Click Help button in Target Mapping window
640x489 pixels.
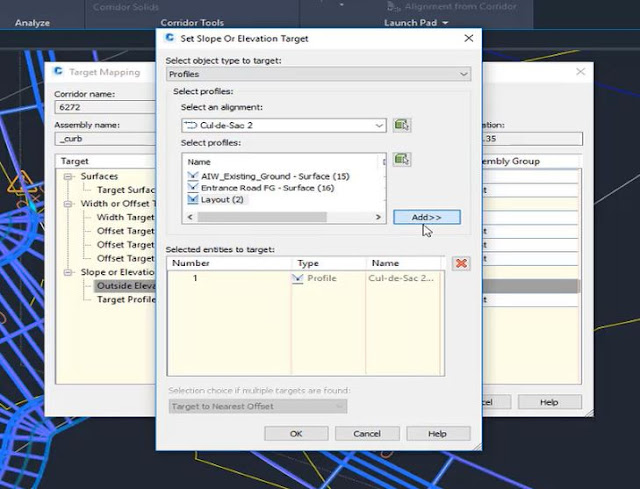coord(549,402)
